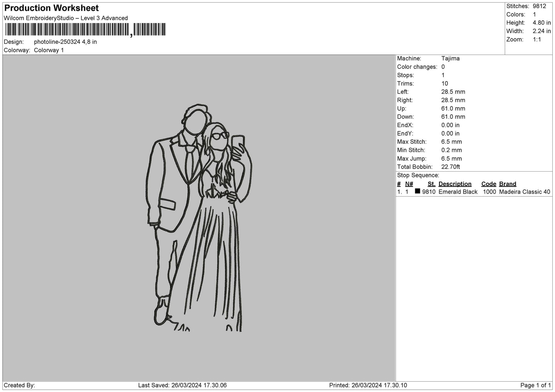Select the Wilcom EmbroideryStudio Level 3 Advanced line
555x392 pixels.
coord(66,18)
